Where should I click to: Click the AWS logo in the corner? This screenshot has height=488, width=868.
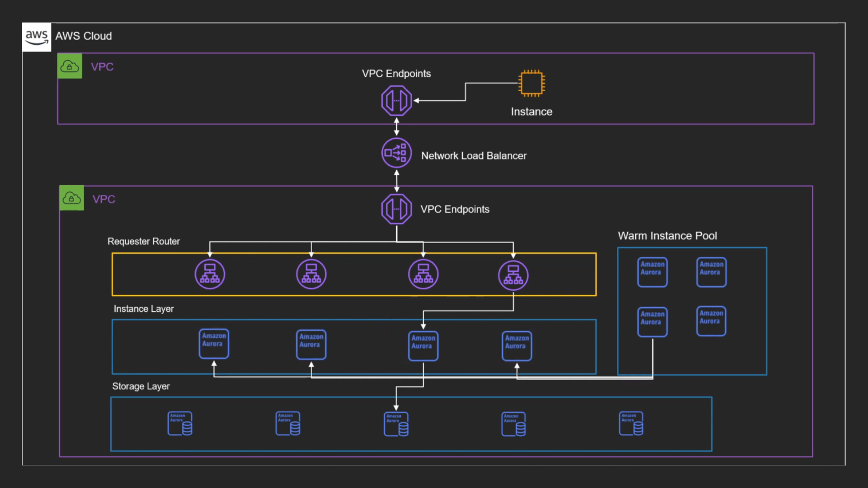[x=36, y=36]
